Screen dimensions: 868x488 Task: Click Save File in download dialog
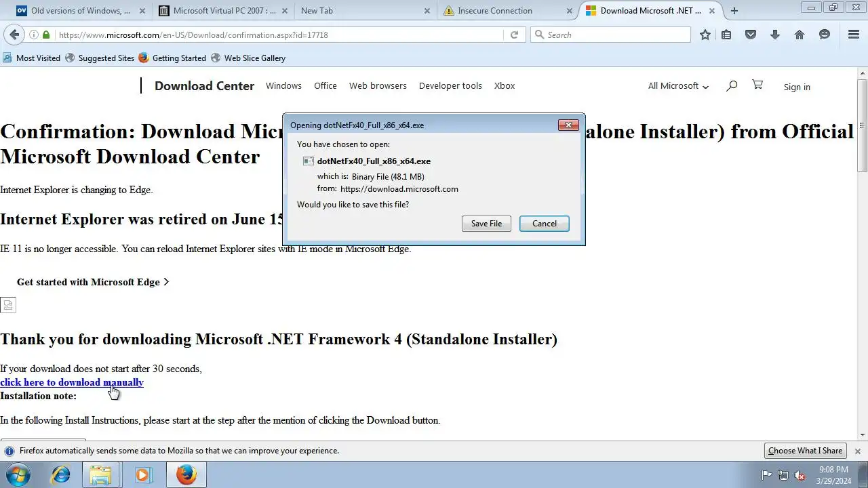[x=486, y=224]
